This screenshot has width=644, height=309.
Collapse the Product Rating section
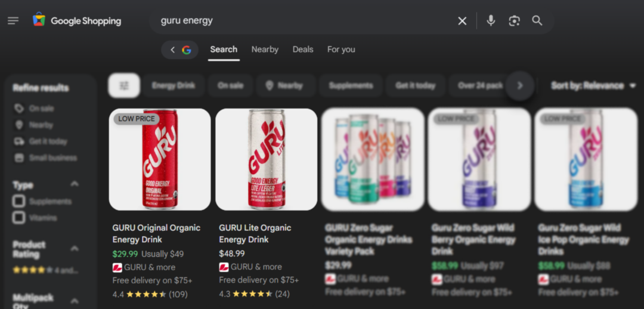[75, 248]
